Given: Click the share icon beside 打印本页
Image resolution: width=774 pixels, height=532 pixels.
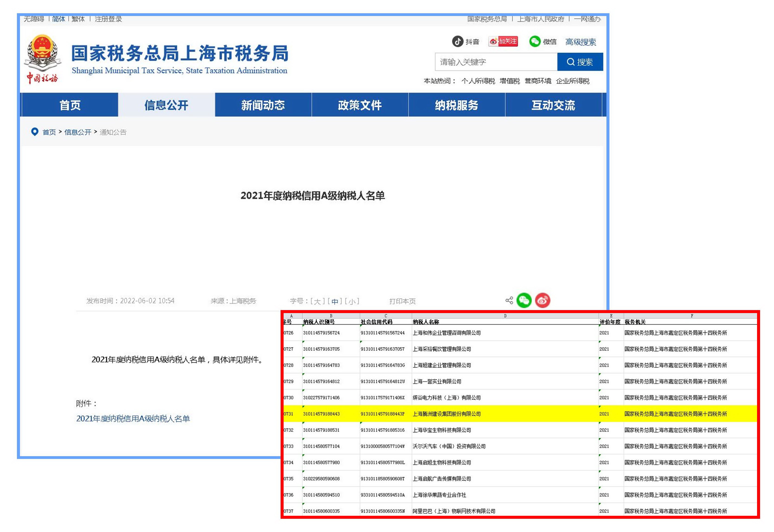Looking at the screenshot, I should click(x=509, y=301).
